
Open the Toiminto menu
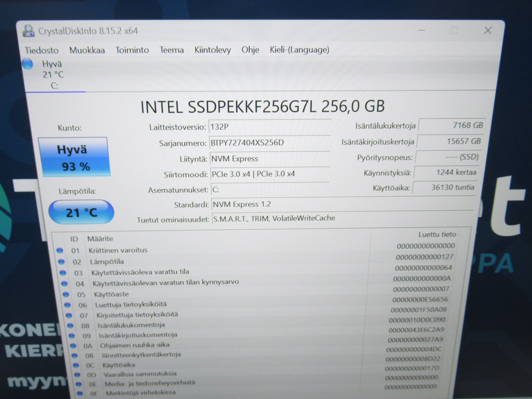click(x=132, y=50)
